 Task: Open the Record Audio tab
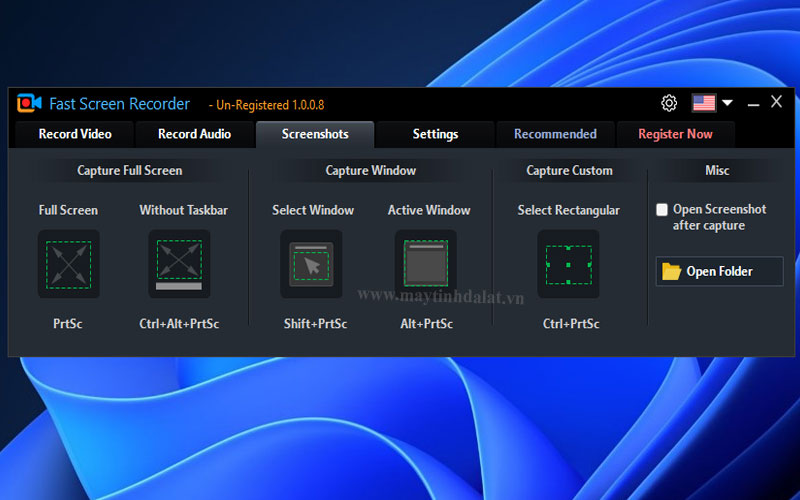pyautogui.click(x=194, y=134)
